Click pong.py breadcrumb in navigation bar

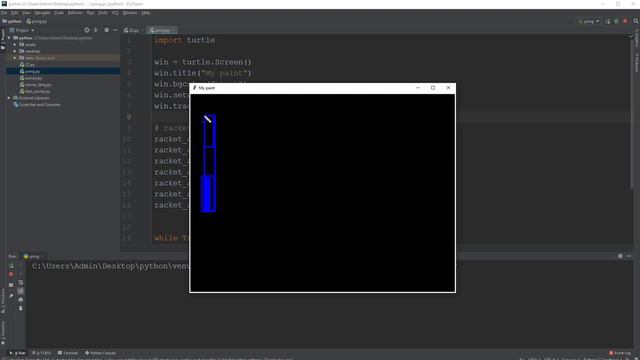click(x=37, y=21)
